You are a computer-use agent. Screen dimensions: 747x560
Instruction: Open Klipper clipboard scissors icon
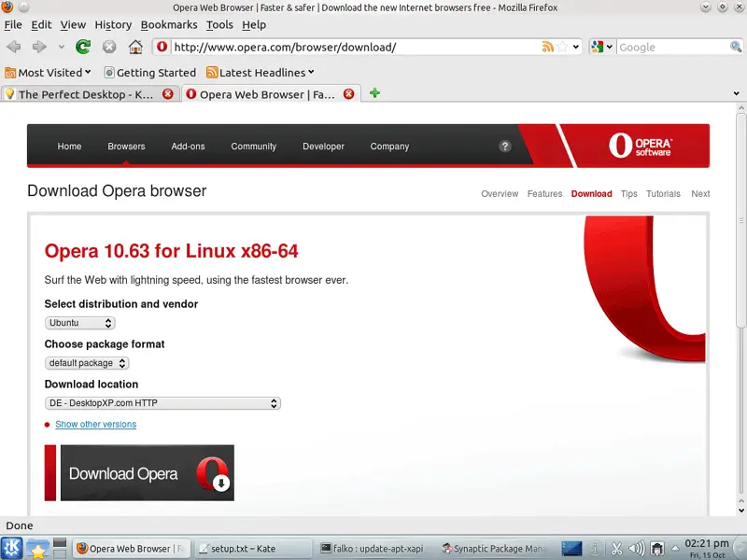[616, 549]
